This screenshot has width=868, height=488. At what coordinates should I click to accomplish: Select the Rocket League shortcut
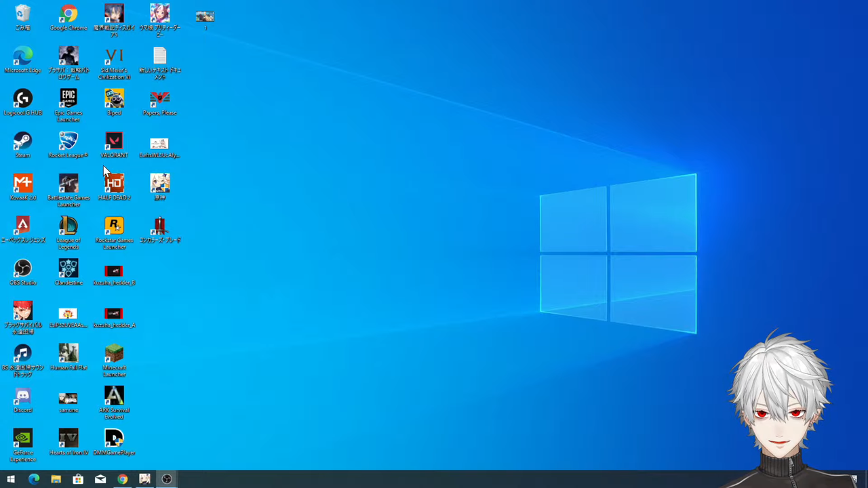click(68, 145)
